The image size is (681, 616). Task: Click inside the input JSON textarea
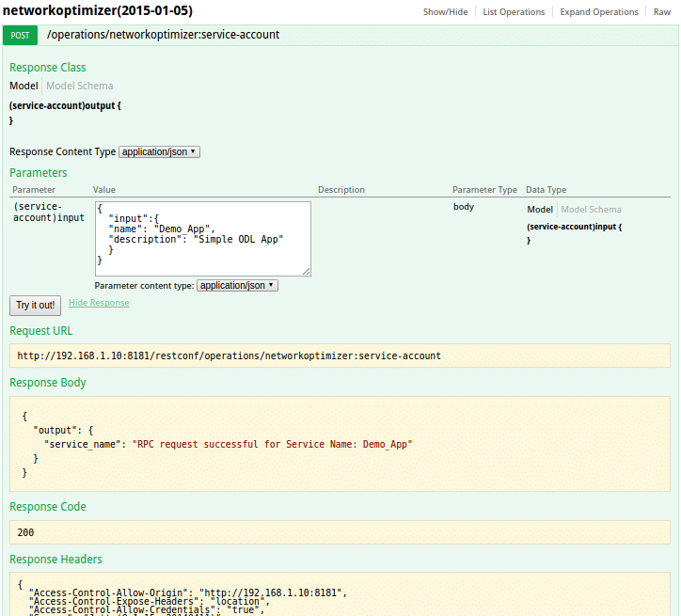(x=202, y=238)
